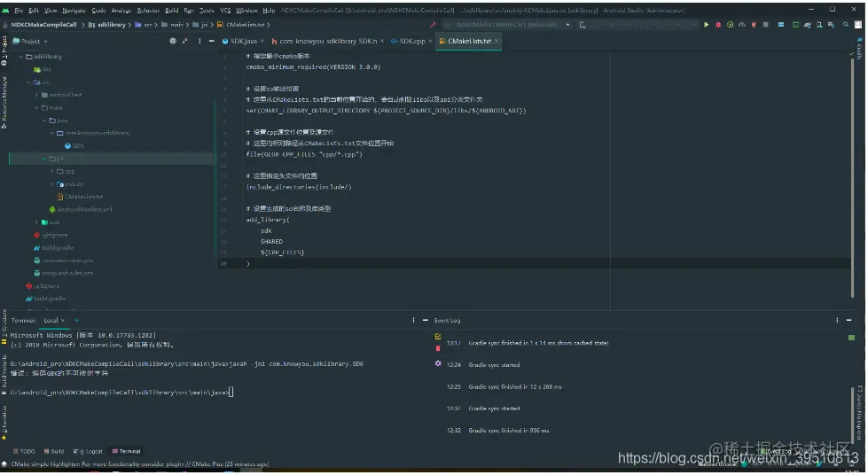The width and height of the screenshot is (868, 475).
Task: Toggle the Terminal tool window button
Action: coord(126,451)
